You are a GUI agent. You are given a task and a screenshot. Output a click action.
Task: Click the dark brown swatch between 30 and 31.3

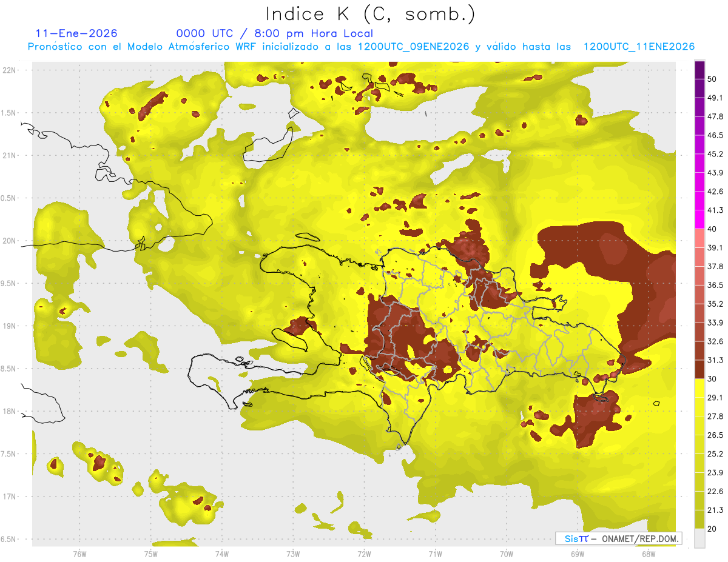click(699, 369)
